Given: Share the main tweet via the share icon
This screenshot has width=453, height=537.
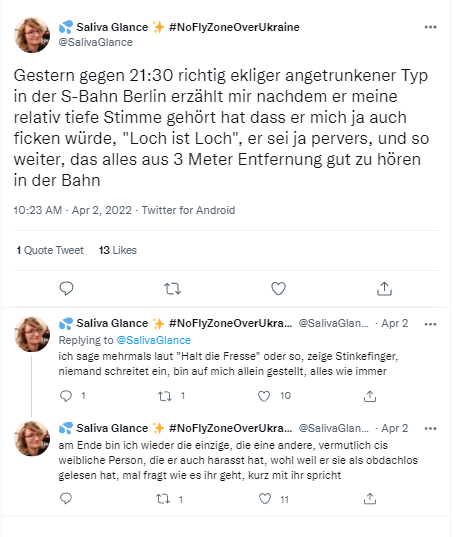Looking at the screenshot, I should (384, 288).
